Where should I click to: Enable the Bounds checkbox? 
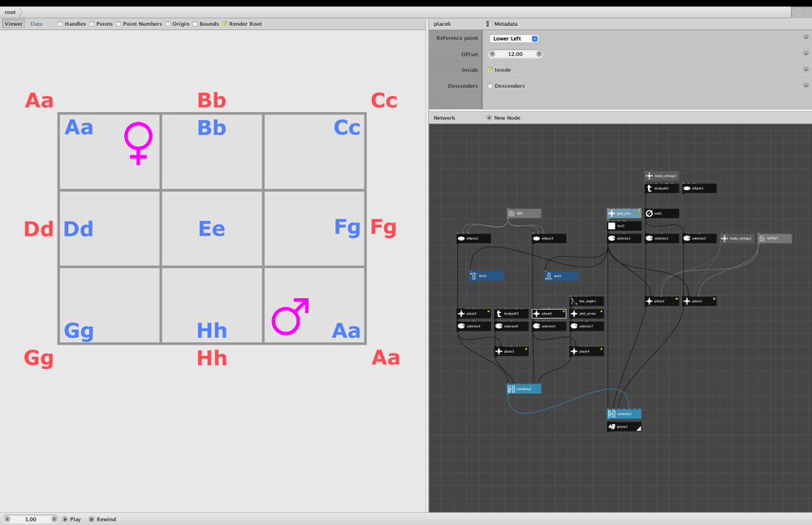tap(195, 24)
